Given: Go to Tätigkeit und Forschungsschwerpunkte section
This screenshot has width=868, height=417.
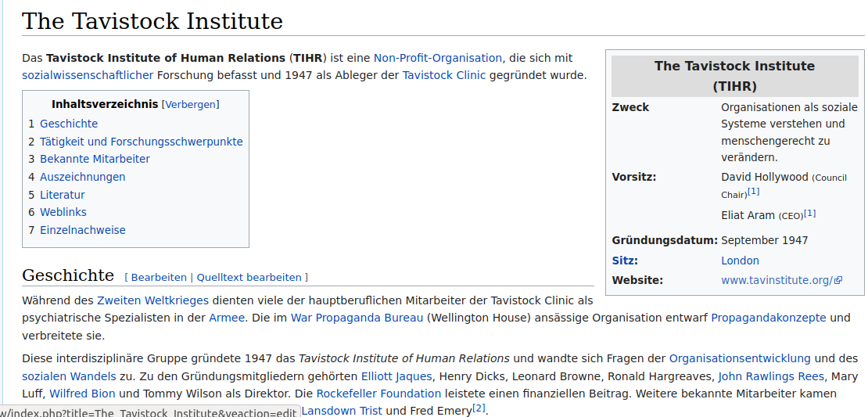Looking at the screenshot, I should click(141, 142).
